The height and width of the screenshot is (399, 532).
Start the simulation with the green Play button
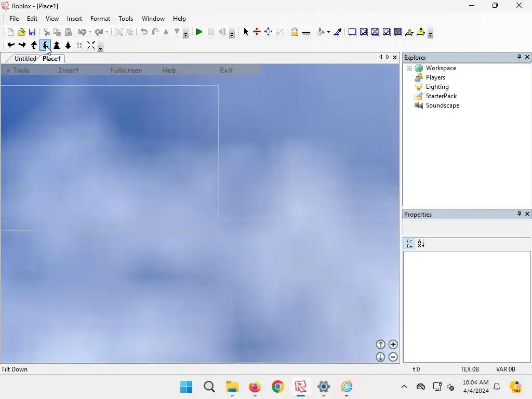click(x=199, y=32)
